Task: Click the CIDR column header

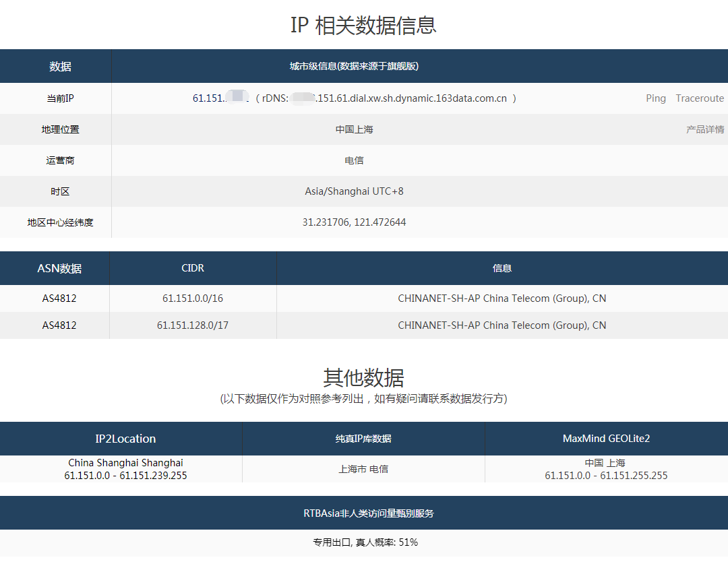Action: coord(193,268)
